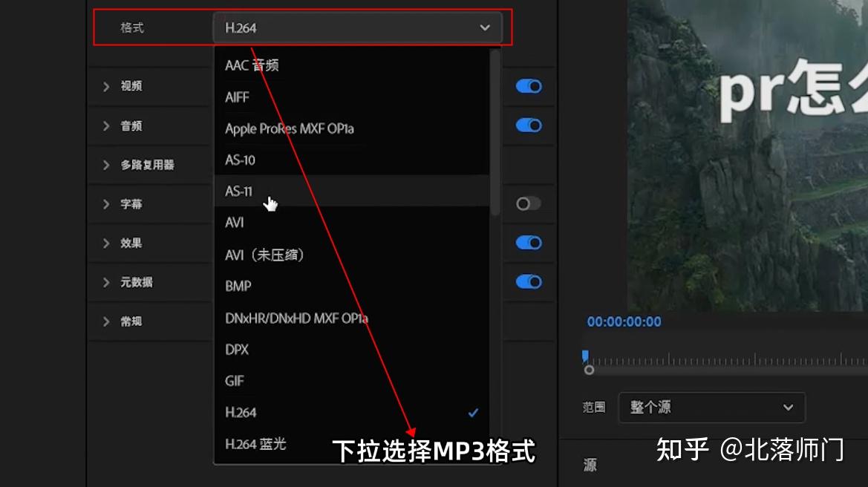Screen dimensions: 868x487
Task: Turn off the 音频 toggle
Action: (528, 125)
